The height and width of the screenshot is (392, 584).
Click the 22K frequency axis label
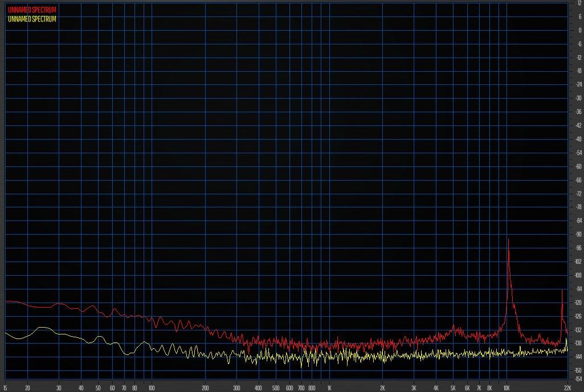coord(567,388)
